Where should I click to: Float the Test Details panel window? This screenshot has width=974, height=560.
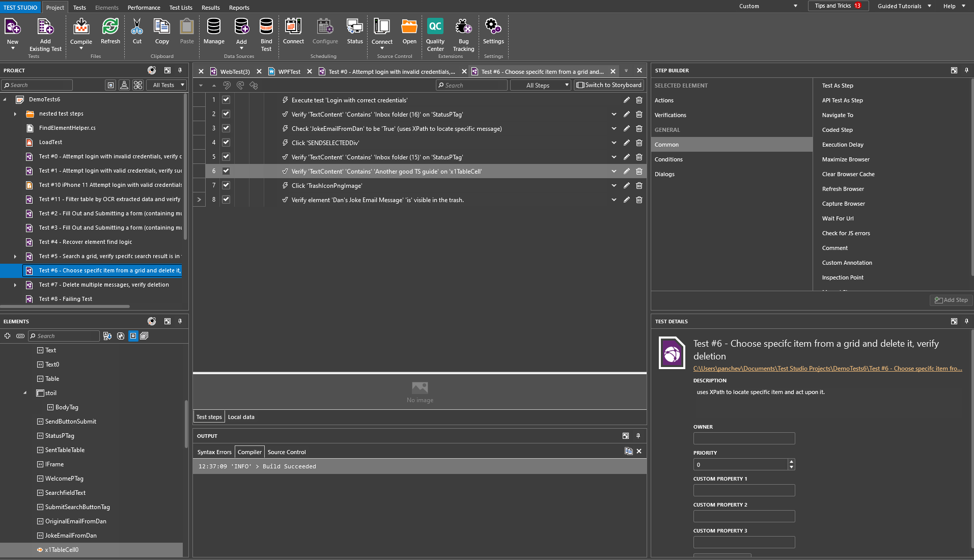(x=954, y=321)
